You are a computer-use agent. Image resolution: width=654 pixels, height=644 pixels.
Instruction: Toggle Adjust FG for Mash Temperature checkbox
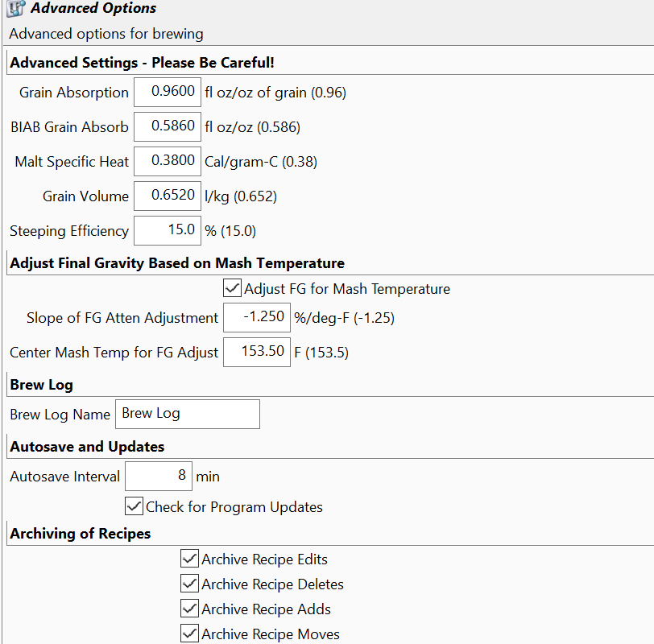pyautogui.click(x=232, y=288)
